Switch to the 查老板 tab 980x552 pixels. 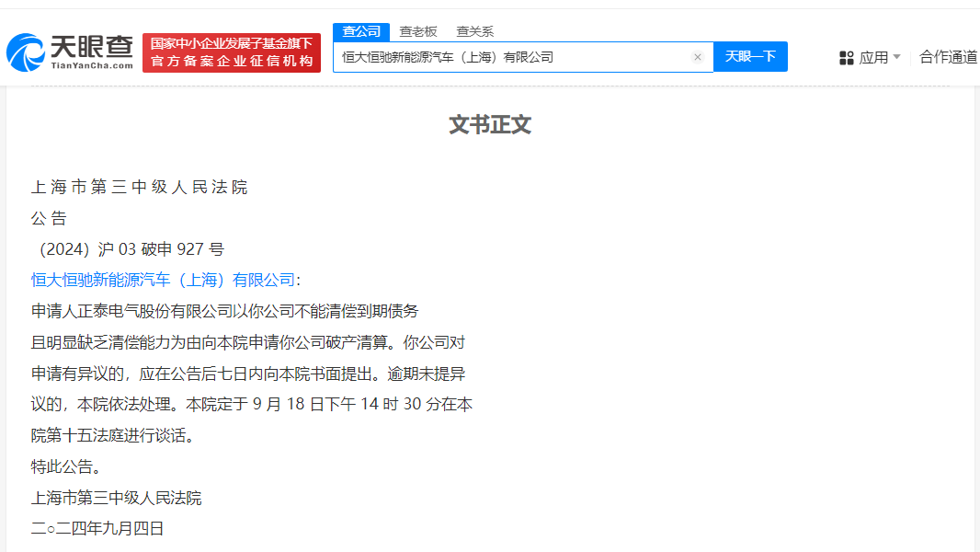(418, 30)
